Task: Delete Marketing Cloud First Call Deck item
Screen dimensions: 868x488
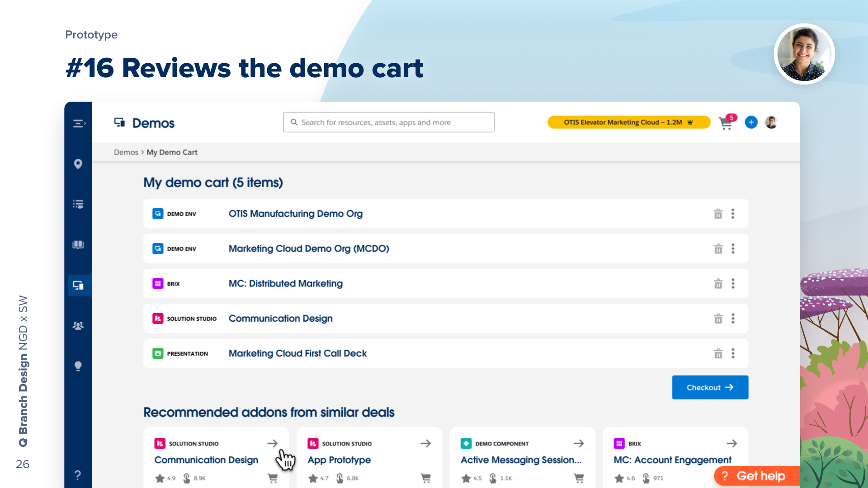Action: 718,353
